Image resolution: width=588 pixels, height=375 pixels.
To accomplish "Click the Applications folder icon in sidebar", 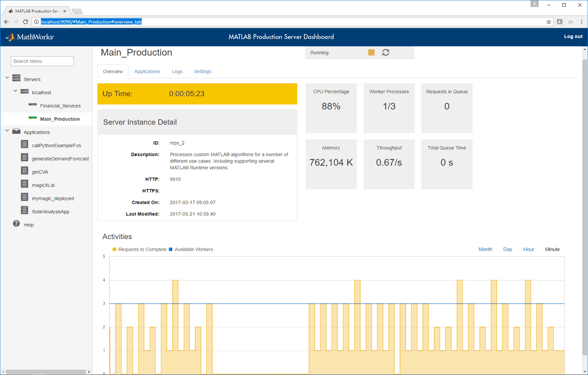I will (17, 131).
